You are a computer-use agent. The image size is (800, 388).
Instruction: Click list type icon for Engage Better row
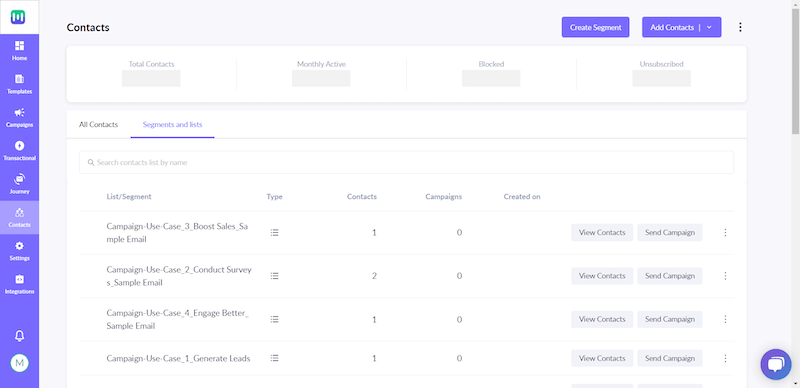[274, 319]
